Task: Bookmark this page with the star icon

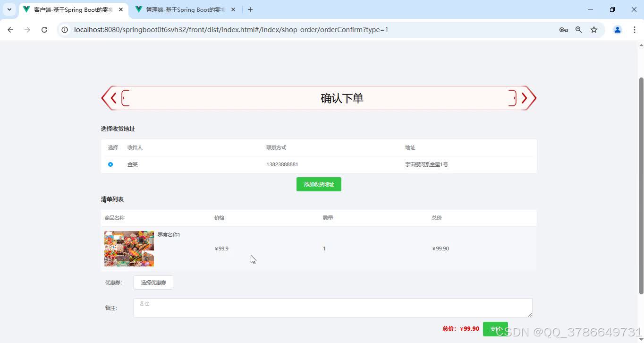Action: click(594, 30)
